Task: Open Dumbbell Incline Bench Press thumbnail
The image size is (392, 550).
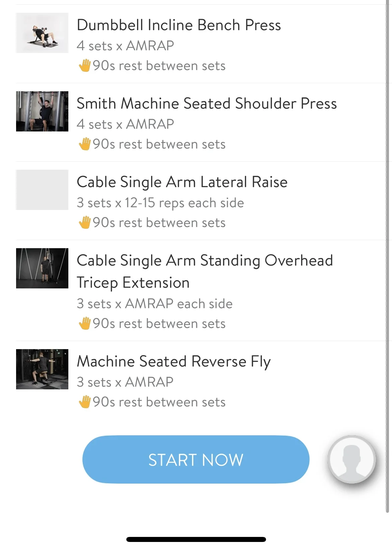Action: tap(42, 33)
